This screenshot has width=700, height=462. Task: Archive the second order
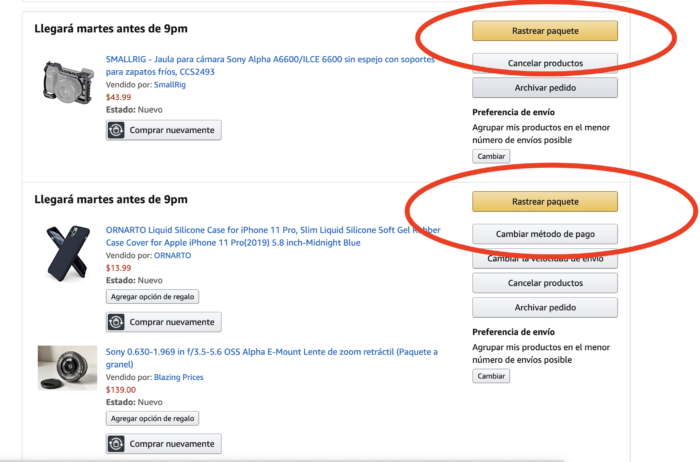point(545,308)
